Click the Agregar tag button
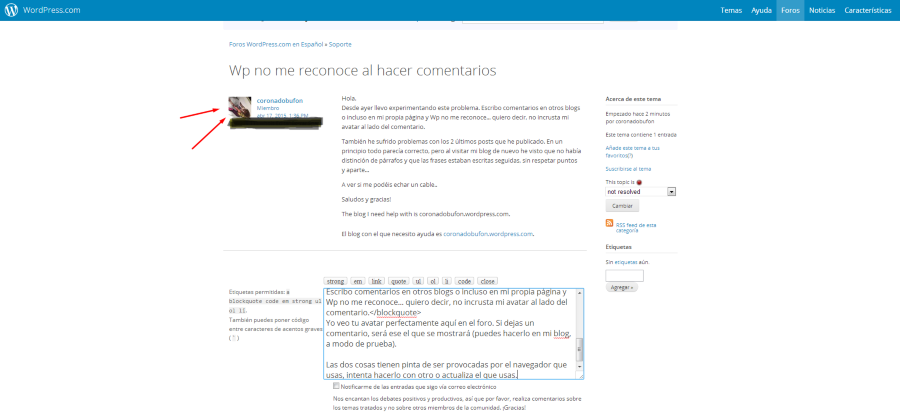900x412 pixels. pyautogui.click(x=621, y=287)
